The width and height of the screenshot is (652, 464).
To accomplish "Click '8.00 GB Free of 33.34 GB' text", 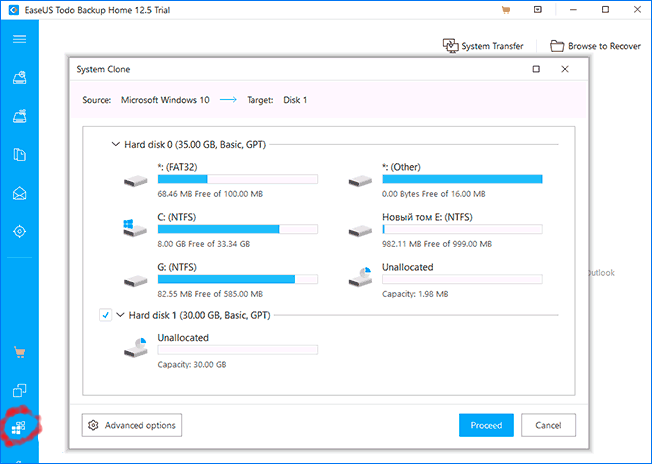I will (x=204, y=244).
